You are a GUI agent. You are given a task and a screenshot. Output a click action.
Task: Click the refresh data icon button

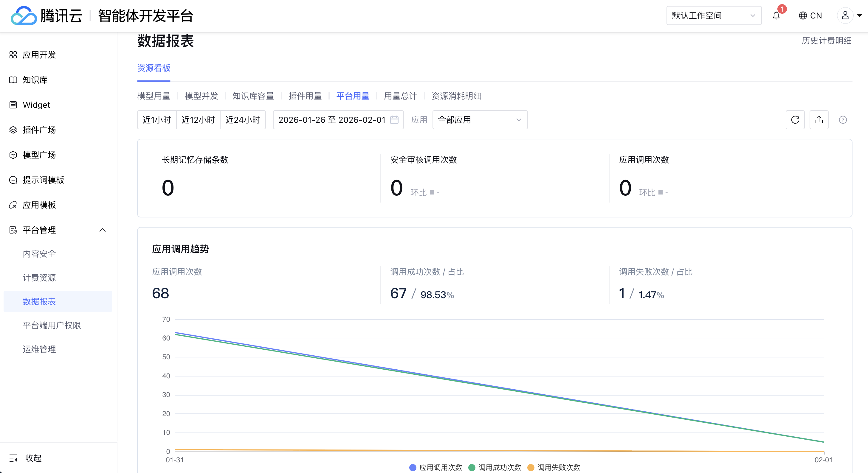pyautogui.click(x=795, y=120)
